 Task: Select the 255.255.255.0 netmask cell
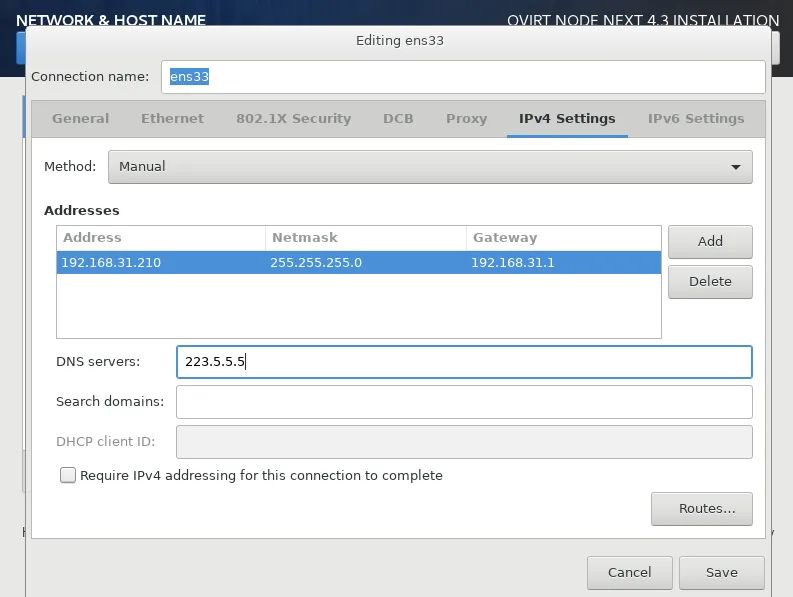366,263
